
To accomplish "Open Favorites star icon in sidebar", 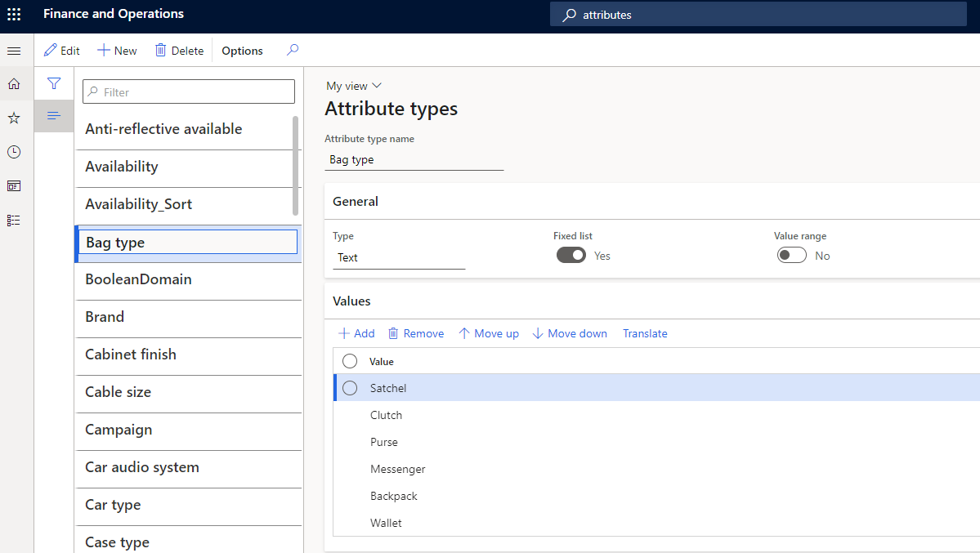I will (x=13, y=117).
